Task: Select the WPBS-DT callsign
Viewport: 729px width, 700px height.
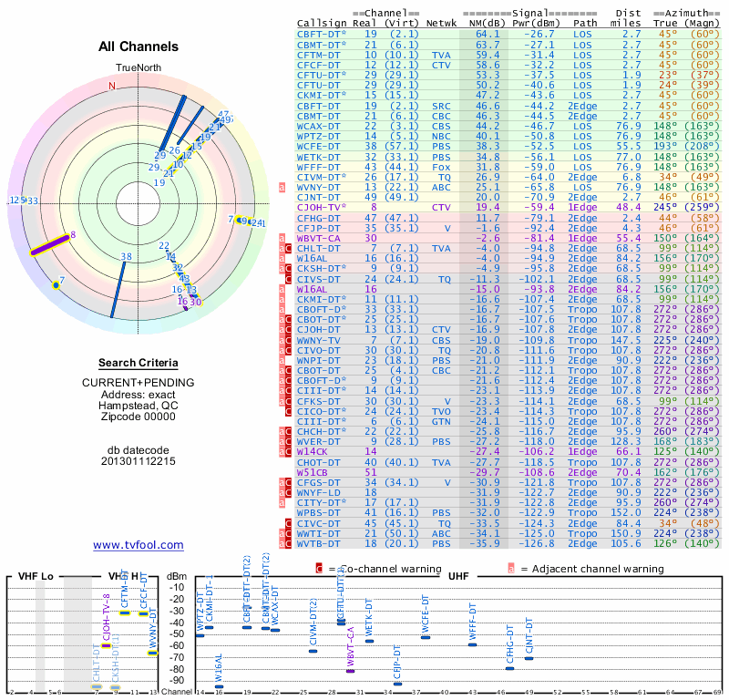Action: [319, 512]
